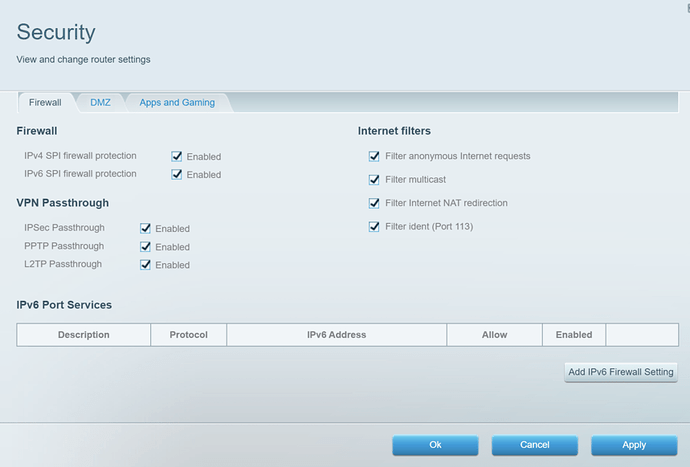Open the Apps and Gaming tab
Screen dimensions: 690x467
(177, 103)
